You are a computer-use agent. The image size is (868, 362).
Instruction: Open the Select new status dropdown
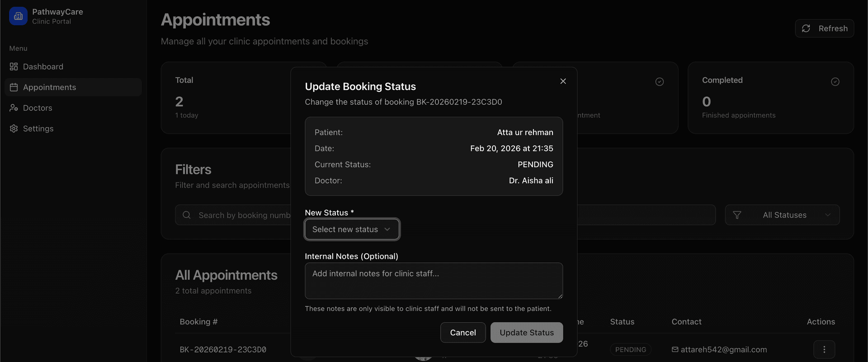pyautogui.click(x=352, y=229)
